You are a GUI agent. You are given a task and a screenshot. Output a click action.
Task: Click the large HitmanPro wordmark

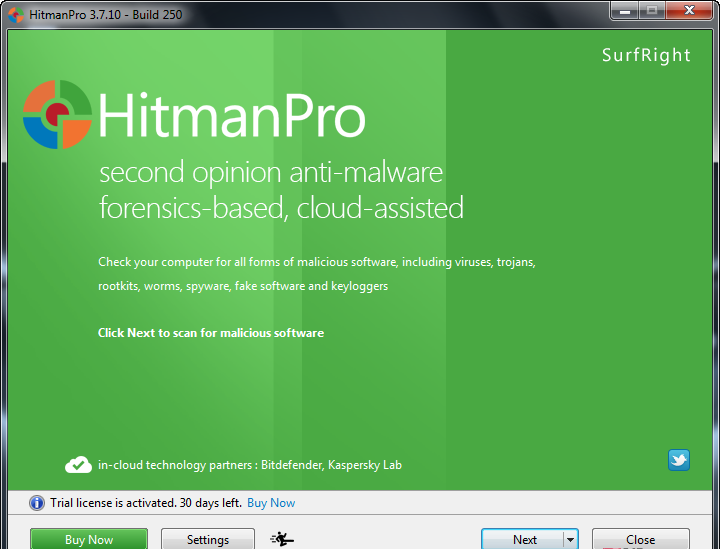point(232,117)
